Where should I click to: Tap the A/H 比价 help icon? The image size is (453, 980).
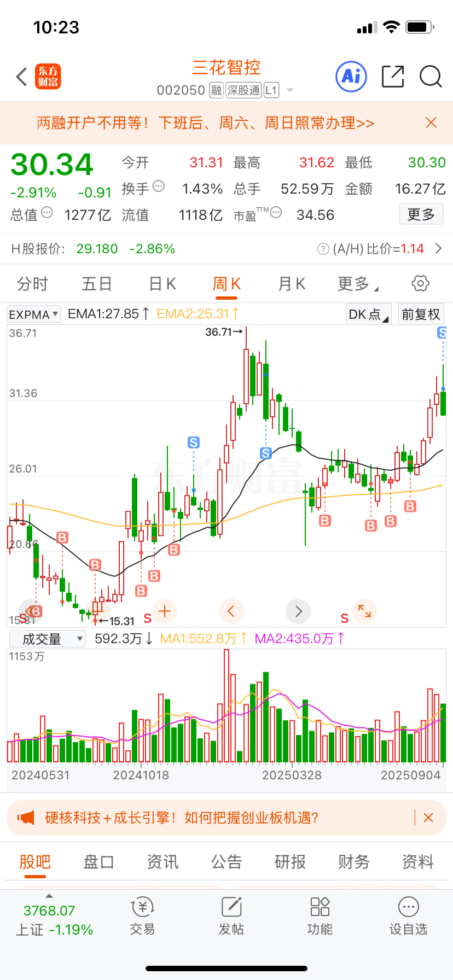point(323,249)
